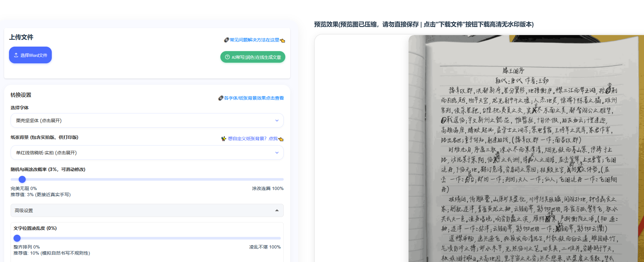Click the paperclip icon beside 各字体/纸张背景效果
This screenshot has width=644, height=262.
click(x=221, y=98)
